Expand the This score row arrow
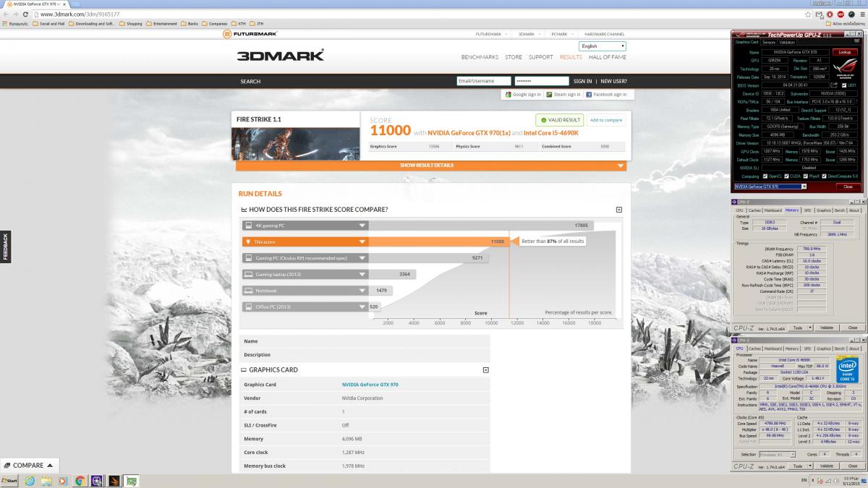The height and width of the screenshot is (488, 868). pyautogui.click(x=362, y=241)
